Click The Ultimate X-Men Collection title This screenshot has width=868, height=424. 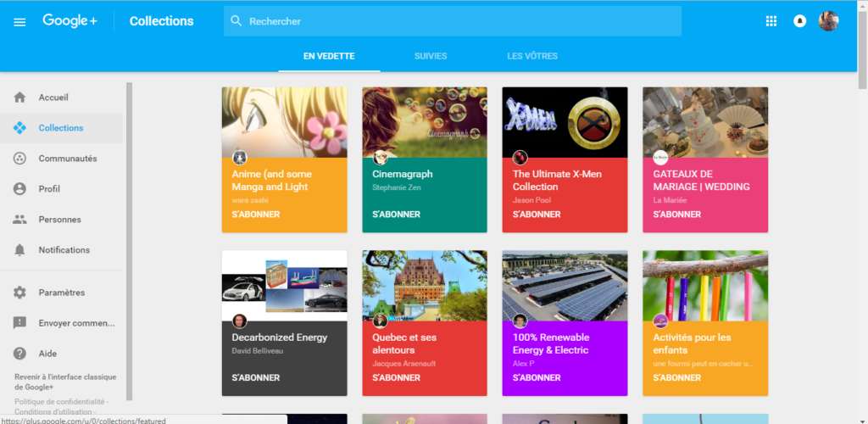click(x=557, y=181)
